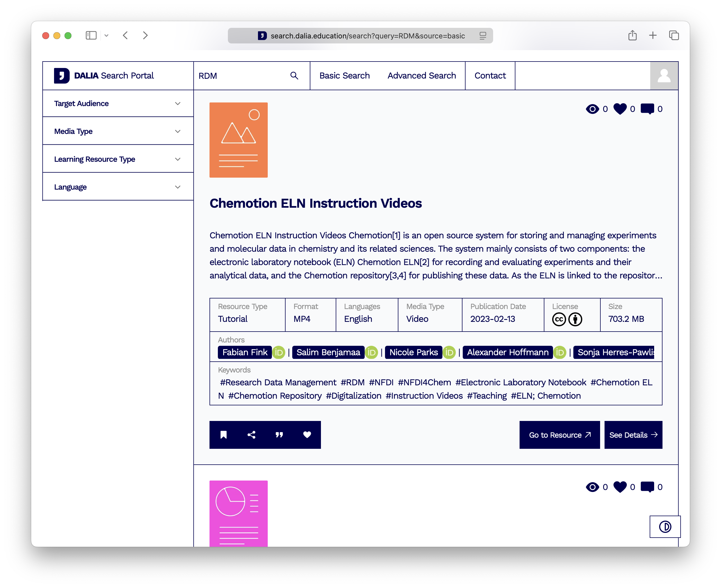
Task: Open the user profile avatar
Action: [x=664, y=76]
